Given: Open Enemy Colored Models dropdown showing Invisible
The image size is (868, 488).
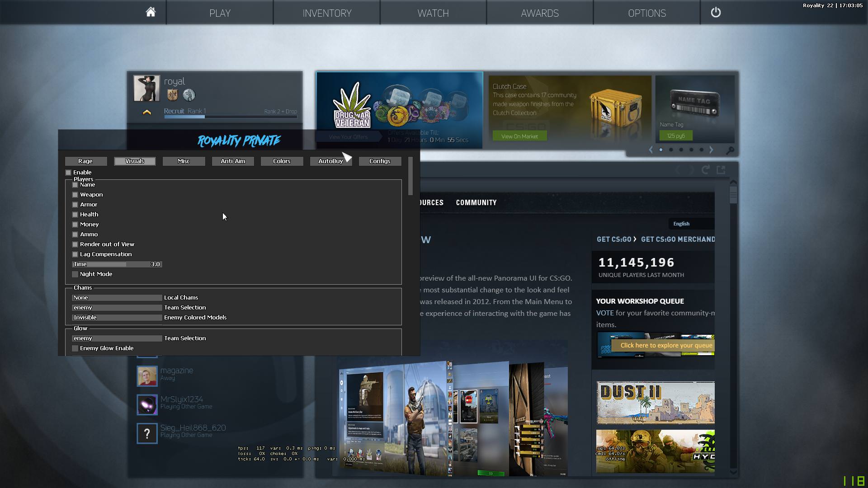Looking at the screenshot, I should (117, 318).
